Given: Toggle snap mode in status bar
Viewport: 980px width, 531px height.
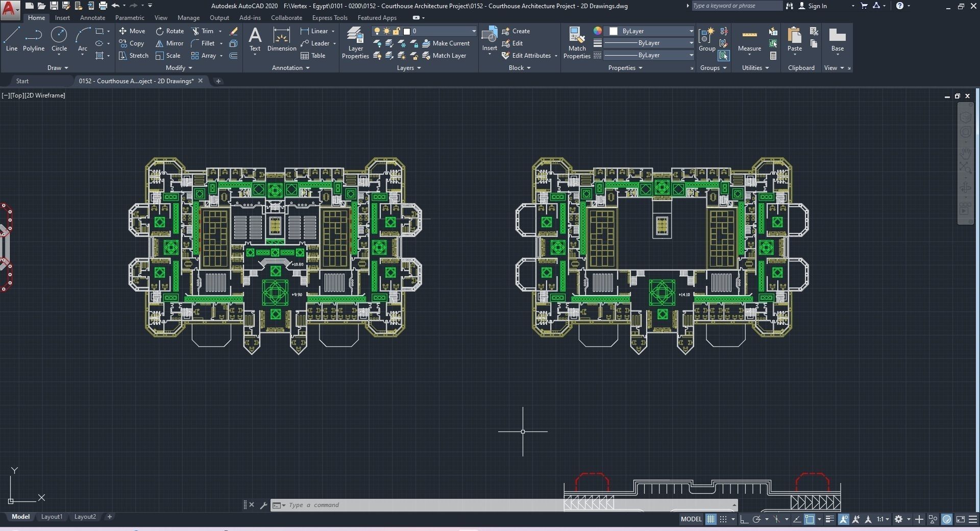Looking at the screenshot, I should pos(723,519).
